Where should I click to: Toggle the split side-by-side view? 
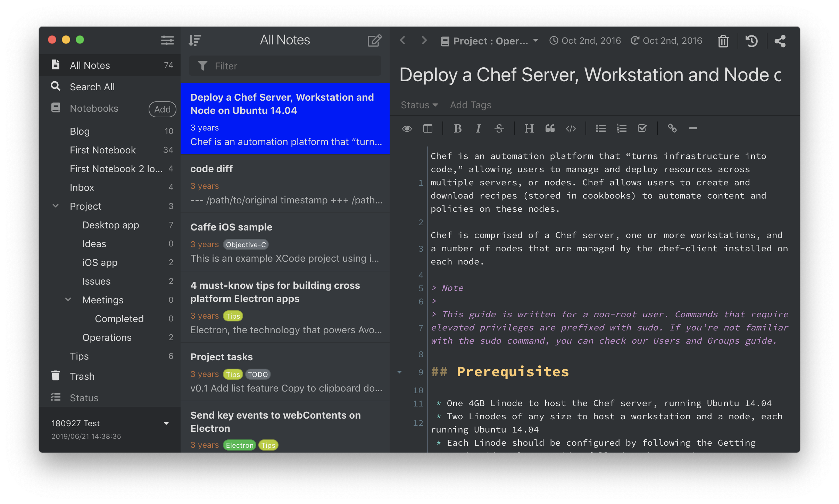(427, 129)
